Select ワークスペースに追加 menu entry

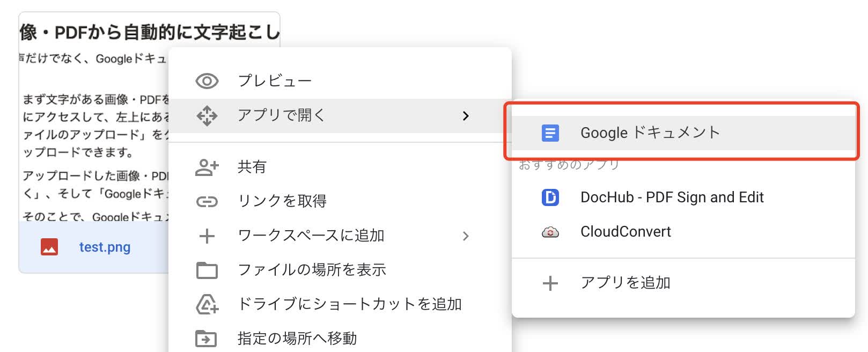(x=340, y=236)
